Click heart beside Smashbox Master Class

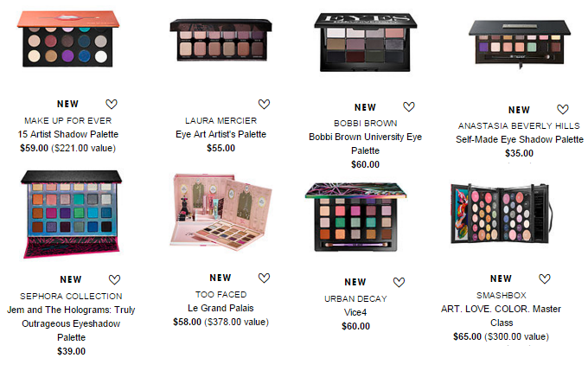tap(545, 278)
